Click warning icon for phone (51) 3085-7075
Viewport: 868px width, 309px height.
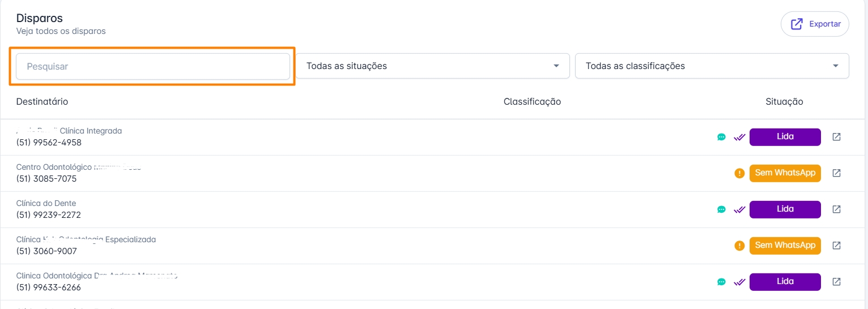[x=739, y=173]
